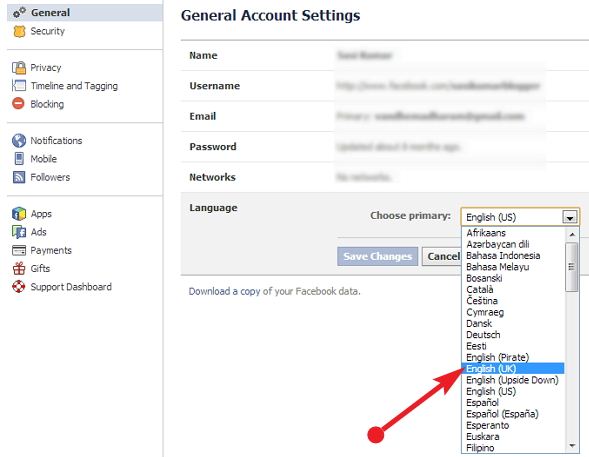Click the Ads icon

(x=19, y=232)
